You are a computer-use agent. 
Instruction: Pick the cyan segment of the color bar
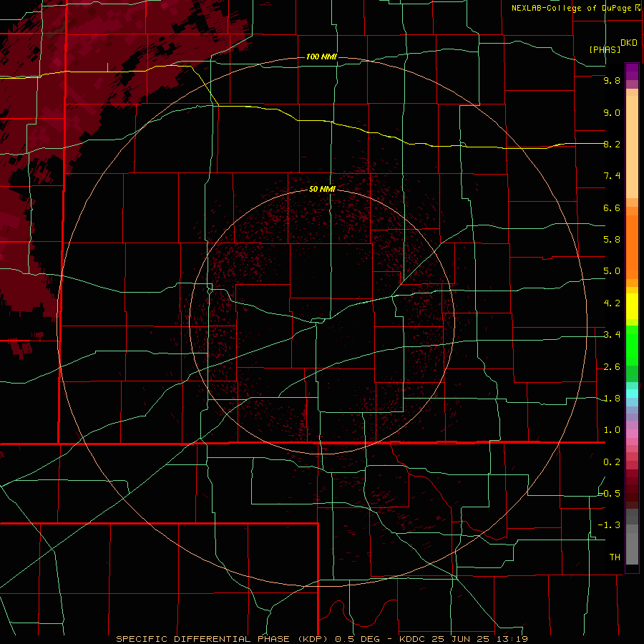point(632,394)
